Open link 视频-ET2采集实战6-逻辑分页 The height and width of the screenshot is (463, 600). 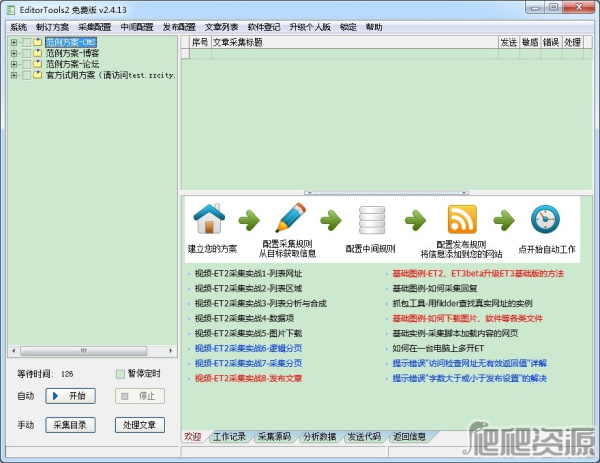point(248,348)
